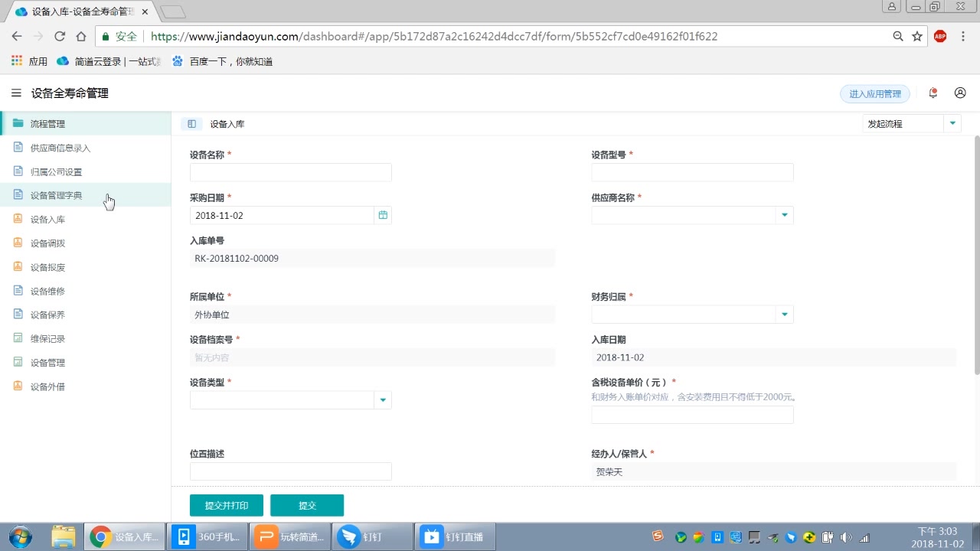Select 设备入库 in sidebar
Screen dimensions: 980x551
85,219
